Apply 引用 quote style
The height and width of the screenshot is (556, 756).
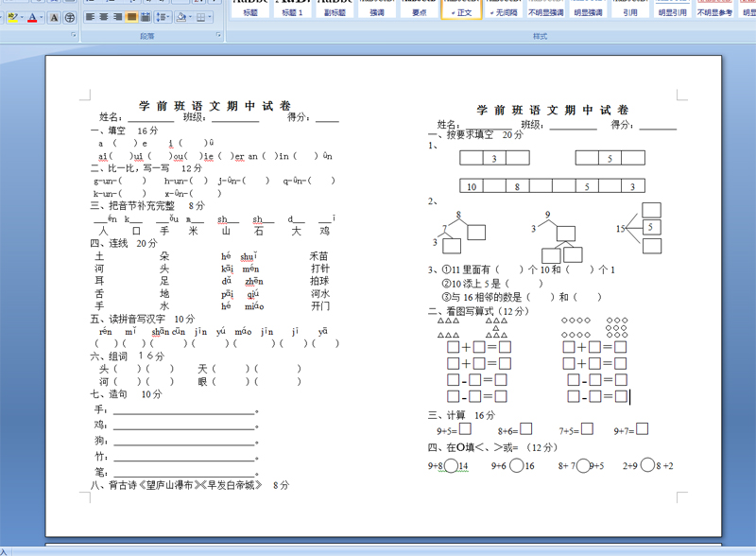point(630,9)
